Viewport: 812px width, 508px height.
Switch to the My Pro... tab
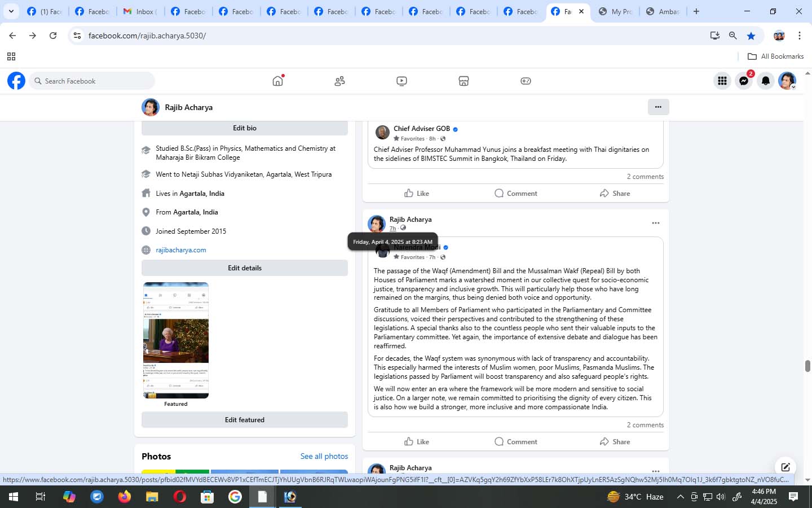(x=616, y=11)
